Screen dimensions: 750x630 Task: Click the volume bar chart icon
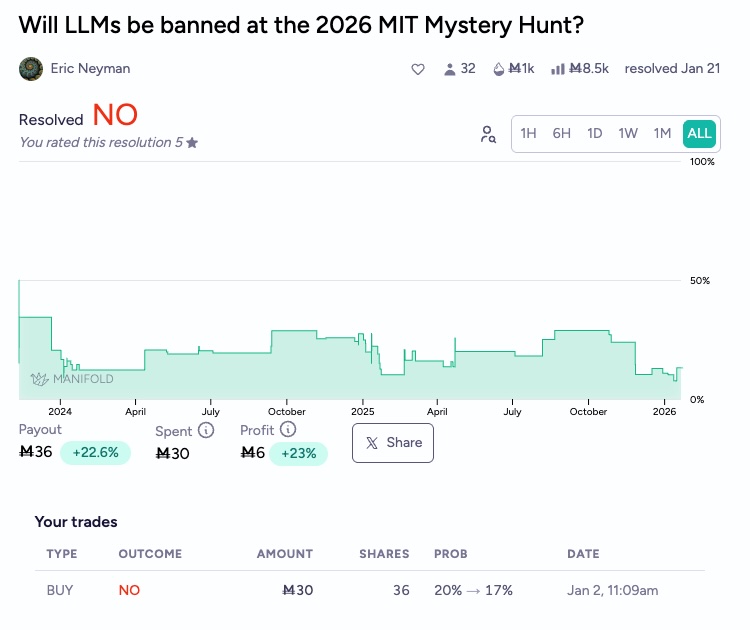coord(558,69)
